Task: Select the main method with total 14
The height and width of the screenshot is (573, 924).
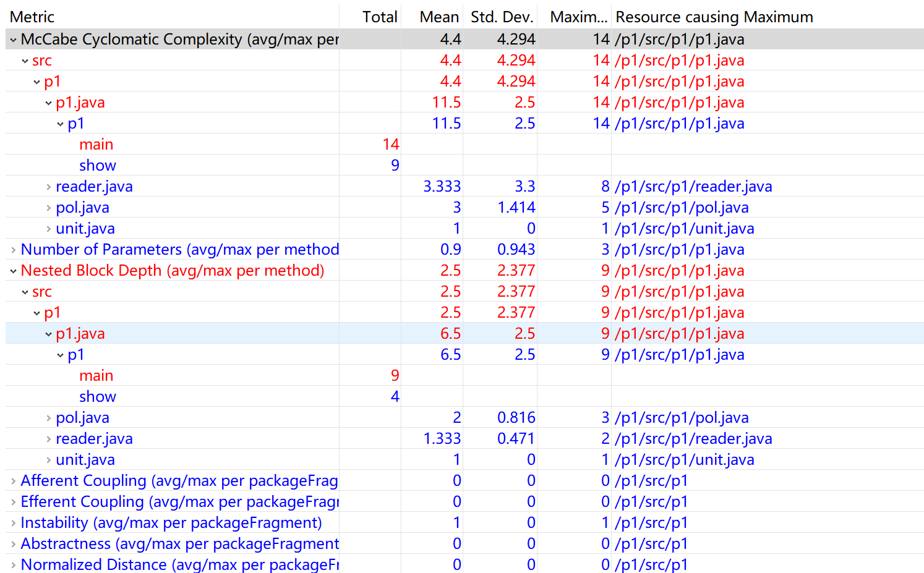Action: pyautogui.click(x=96, y=145)
